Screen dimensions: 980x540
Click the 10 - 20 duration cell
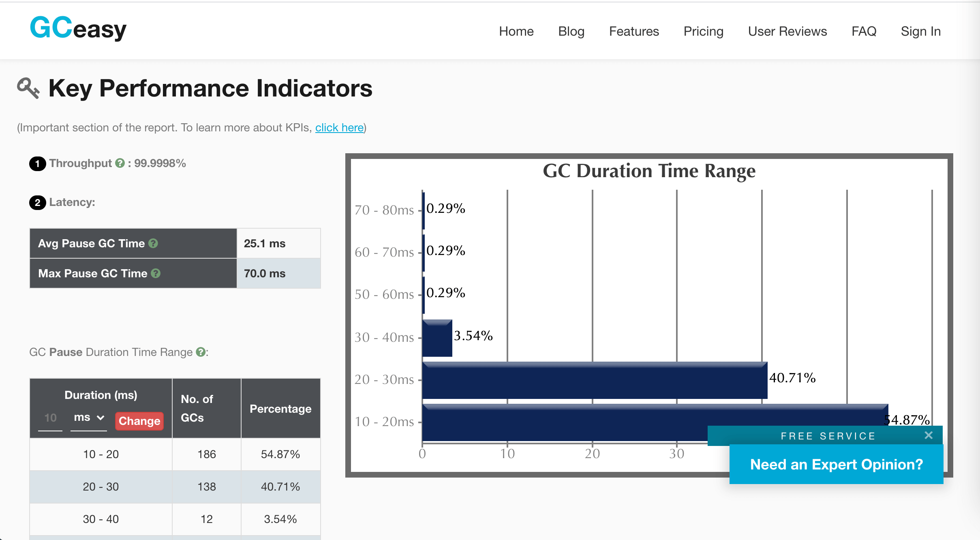tap(101, 454)
